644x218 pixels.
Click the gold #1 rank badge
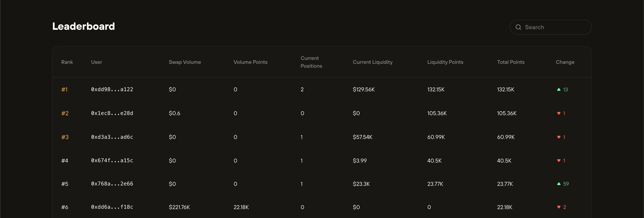pyautogui.click(x=64, y=89)
